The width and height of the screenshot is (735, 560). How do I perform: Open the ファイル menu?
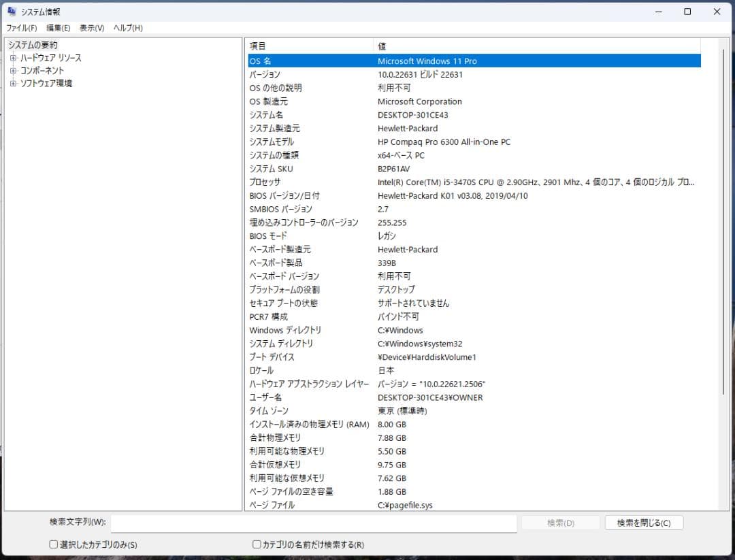click(x=20, y=28)
